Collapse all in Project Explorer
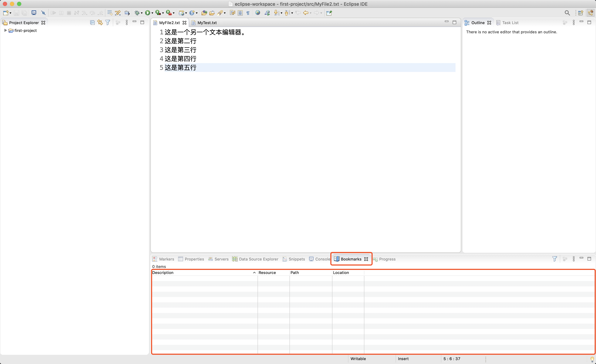The width and height of the screenshot is (596, 364). pyautogui.click(x=92, y=23)
